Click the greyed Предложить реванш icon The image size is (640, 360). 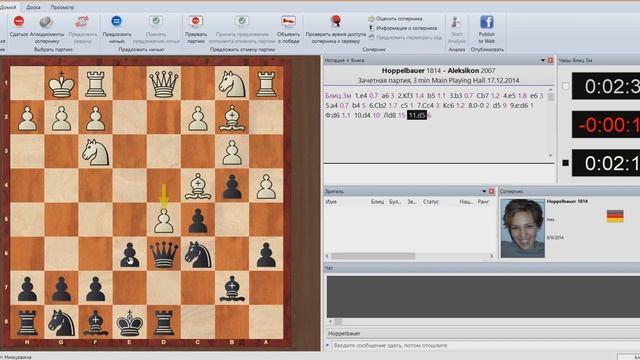(x=82, y=21)
